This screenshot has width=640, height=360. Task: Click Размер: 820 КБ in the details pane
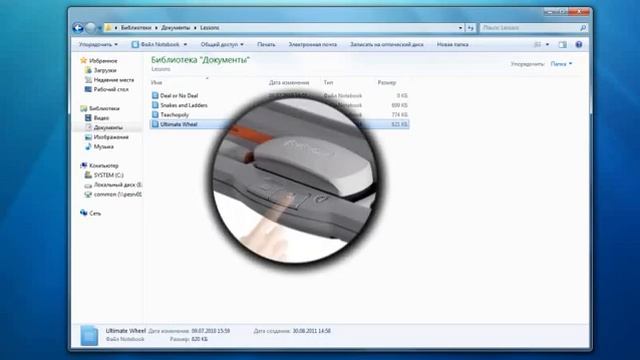tap(189, 339)
